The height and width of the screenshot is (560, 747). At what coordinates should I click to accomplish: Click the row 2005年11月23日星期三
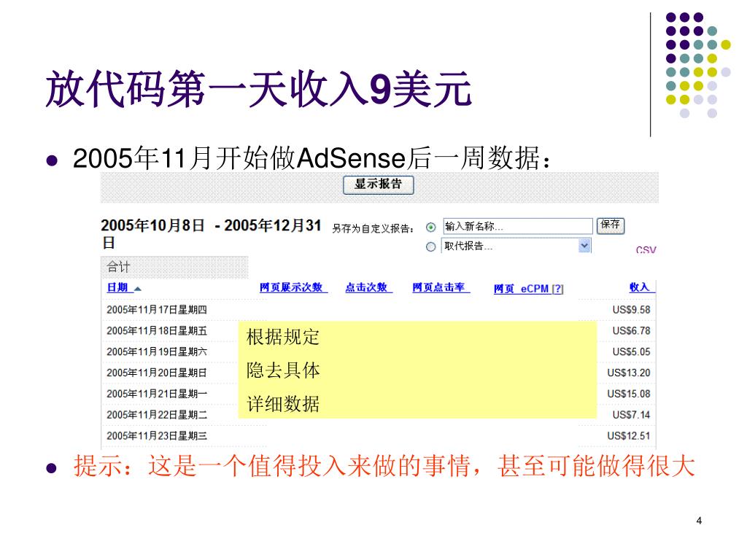379,435
